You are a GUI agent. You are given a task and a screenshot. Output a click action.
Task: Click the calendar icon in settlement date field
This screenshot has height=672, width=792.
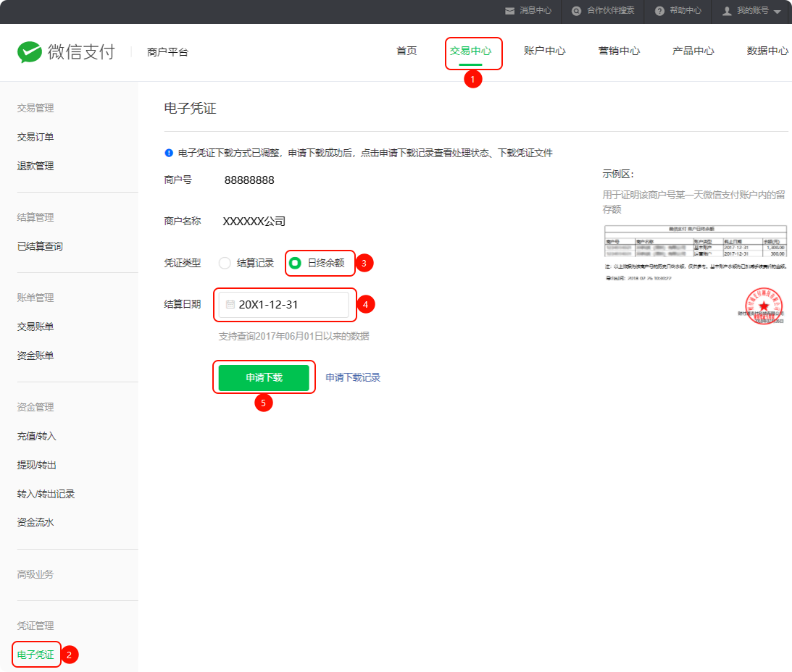pyautogui.click(x=230, y=305)
